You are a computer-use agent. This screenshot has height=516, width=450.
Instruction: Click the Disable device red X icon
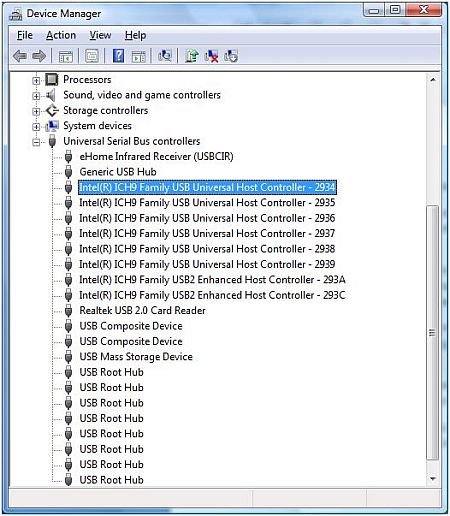211,56
